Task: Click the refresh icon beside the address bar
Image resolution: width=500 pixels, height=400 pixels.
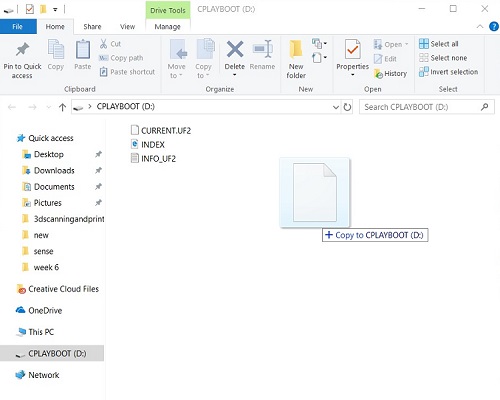Action: coord(347,107)
